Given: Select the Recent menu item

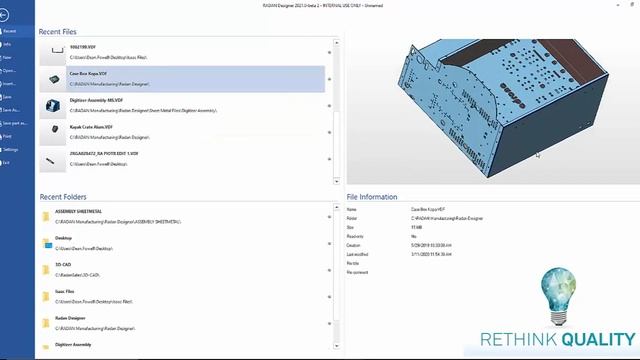Looking at the screenshot, I should [16, 31].
